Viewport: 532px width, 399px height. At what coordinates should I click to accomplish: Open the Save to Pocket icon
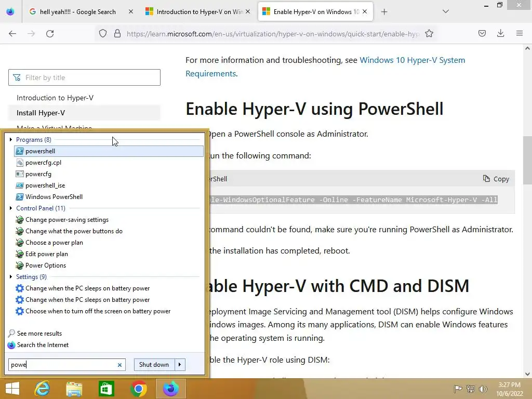[x=482, y=33]
